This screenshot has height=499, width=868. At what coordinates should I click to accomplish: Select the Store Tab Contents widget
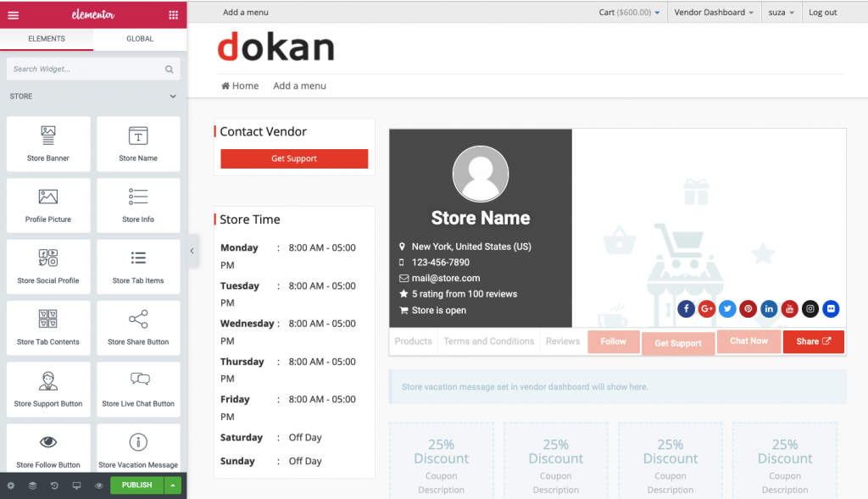[48, 328]
